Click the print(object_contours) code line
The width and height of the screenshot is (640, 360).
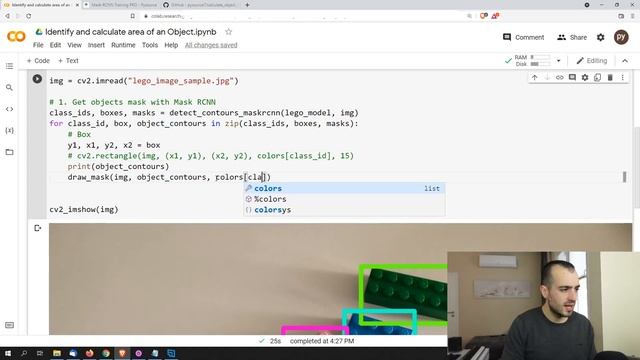[x=118, y=167]
